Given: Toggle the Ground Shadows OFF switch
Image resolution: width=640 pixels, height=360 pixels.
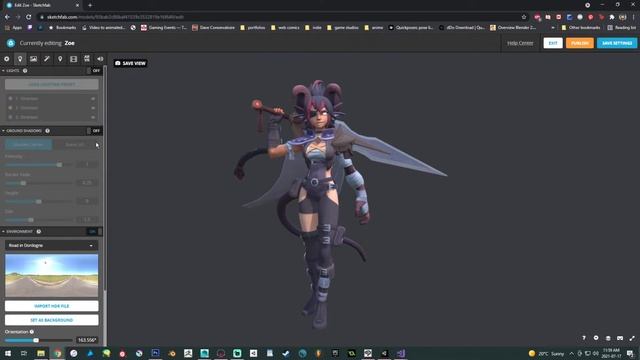Looking at the screenshot, I should 93,131.
